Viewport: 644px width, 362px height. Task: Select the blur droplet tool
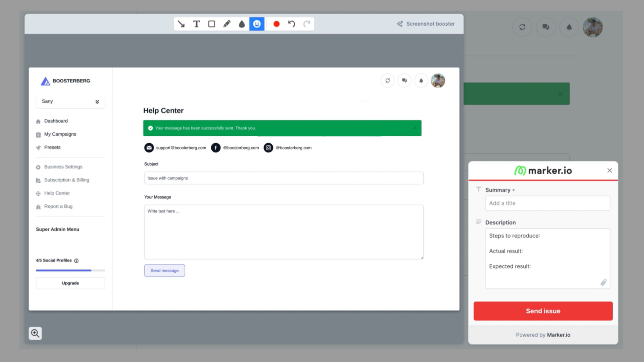(242, 24)
